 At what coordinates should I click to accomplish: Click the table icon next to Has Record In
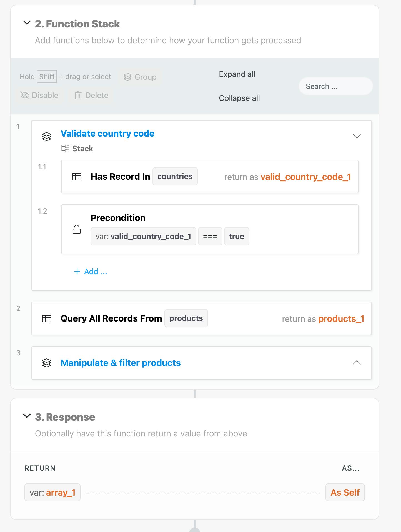pos(77,177)
